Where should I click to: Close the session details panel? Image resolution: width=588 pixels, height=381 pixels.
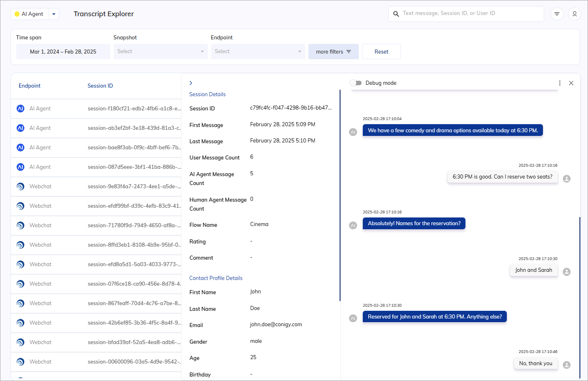click(571, 83)
